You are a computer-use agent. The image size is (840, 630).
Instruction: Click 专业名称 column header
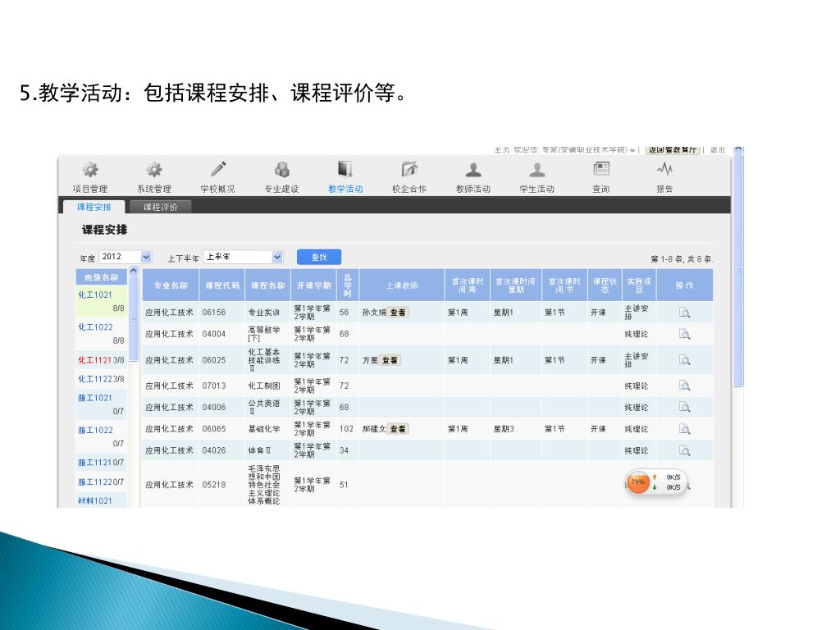click(171, 285)
